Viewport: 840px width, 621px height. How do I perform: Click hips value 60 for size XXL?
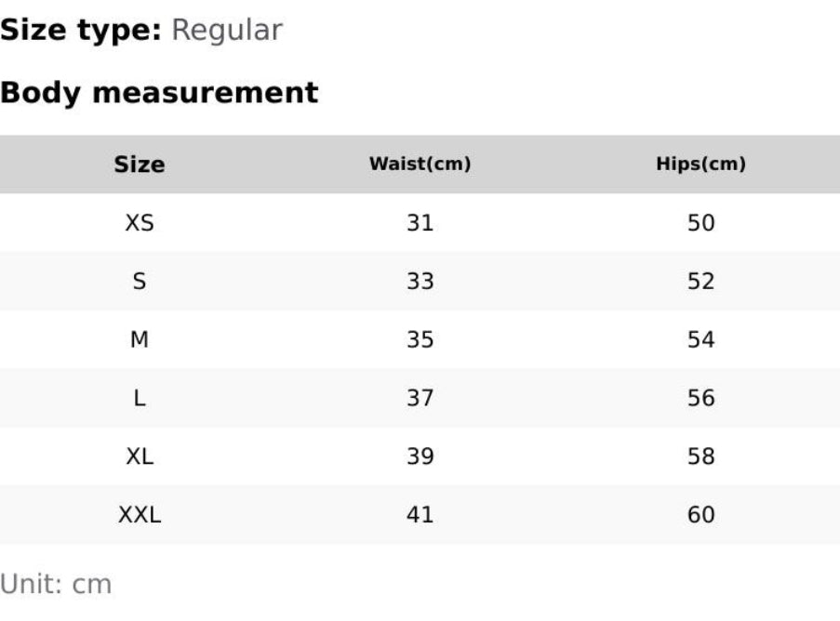coord(700,515)
